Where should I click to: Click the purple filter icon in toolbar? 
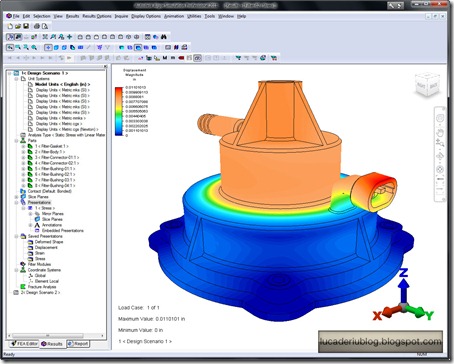[99, 47]
